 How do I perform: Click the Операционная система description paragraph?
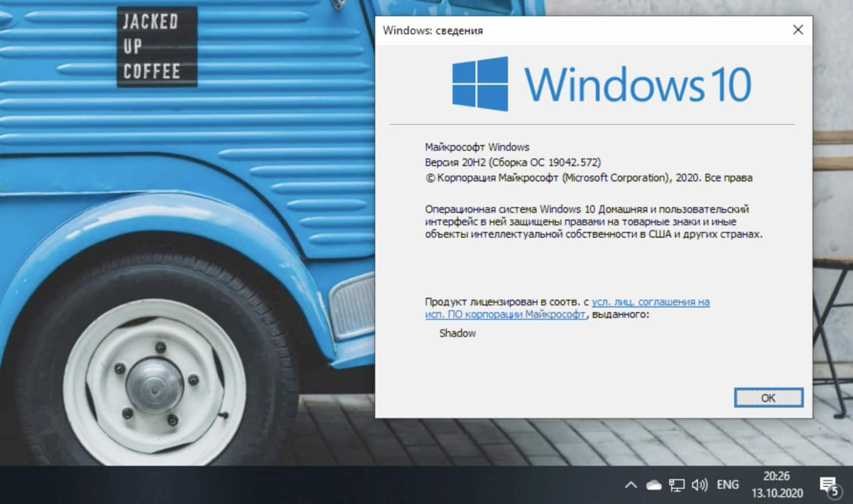click(x=593, y=222)
